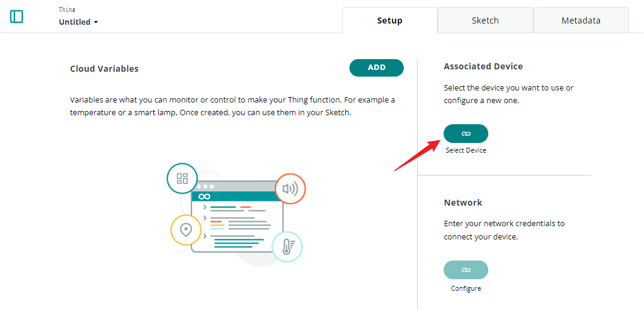Click the infinity logo in illustration window
This screenshot has height=310, width=644.
coord(204,197)
